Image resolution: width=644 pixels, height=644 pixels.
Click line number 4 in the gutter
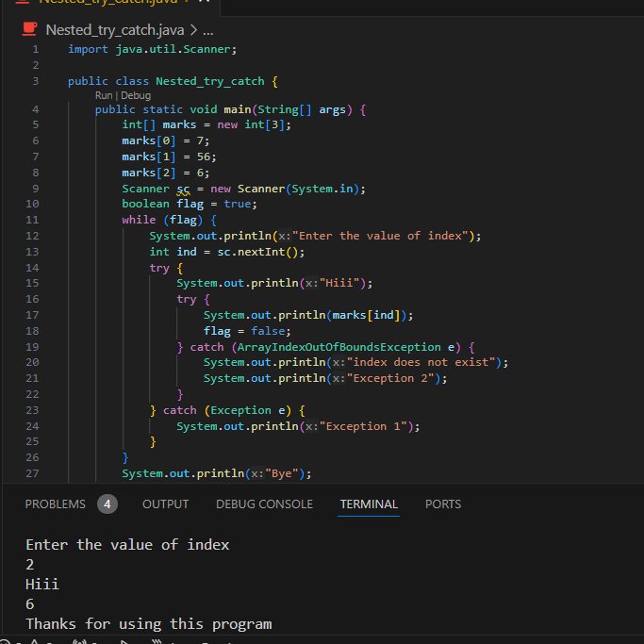point(35,109)
